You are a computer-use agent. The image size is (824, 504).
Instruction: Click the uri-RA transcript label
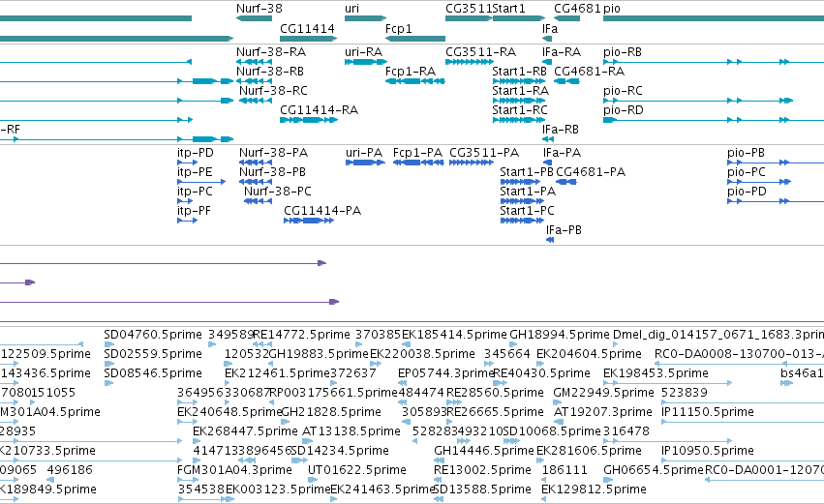pyautogui.click(x=364, y=52)
